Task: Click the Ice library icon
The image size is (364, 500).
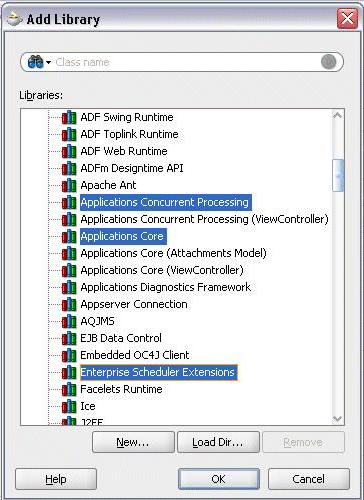Action: [x=69, y=406]
